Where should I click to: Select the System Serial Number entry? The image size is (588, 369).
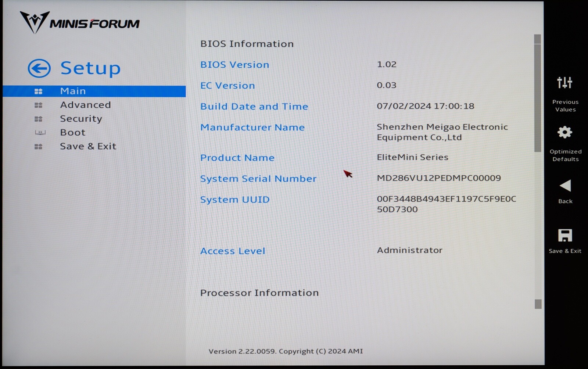pos(258,179)
